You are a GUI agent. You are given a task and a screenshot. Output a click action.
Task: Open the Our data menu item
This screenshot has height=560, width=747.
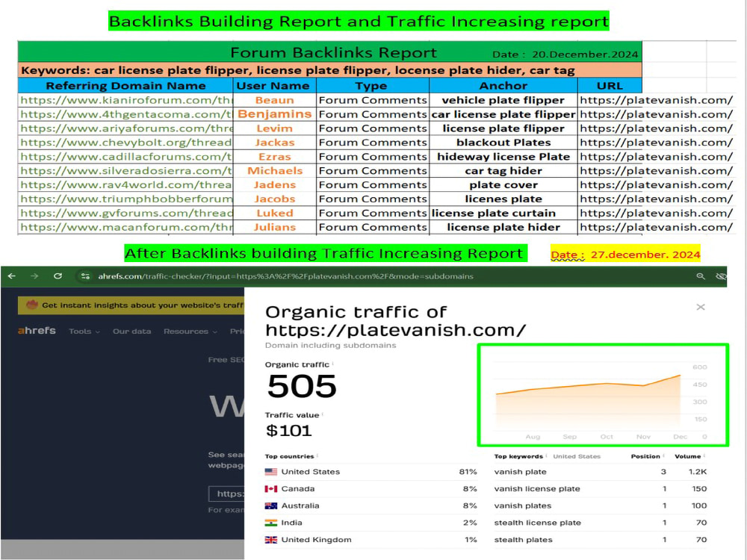click(131, 332)
